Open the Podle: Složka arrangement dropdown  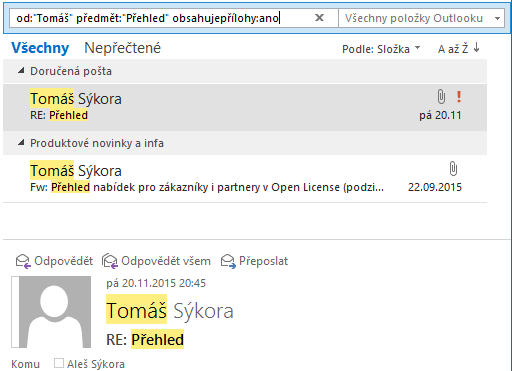tap(381, 49)
